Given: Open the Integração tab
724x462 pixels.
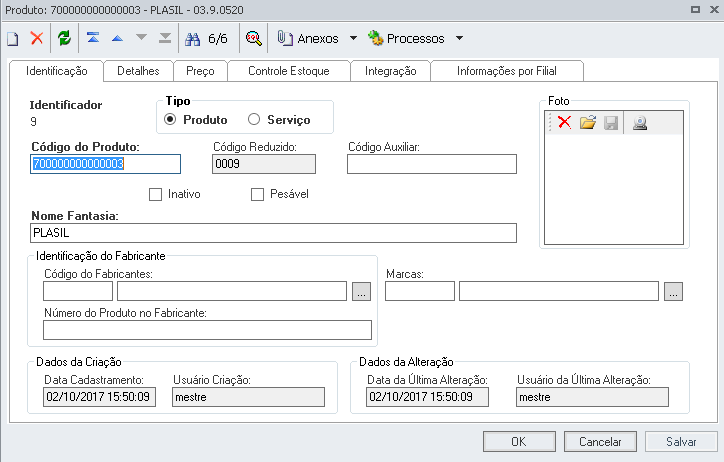Looking at the screenshot, I should point(391,71).
